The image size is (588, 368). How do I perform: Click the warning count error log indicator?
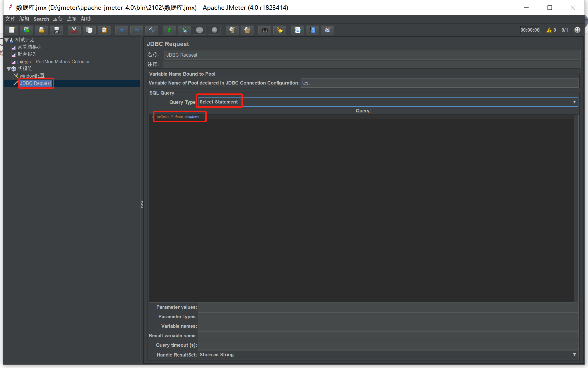click(551, 30)
